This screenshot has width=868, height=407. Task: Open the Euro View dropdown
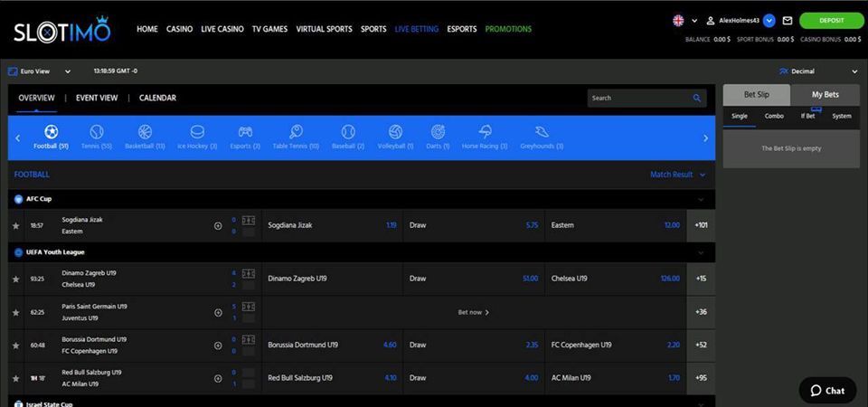39,71
